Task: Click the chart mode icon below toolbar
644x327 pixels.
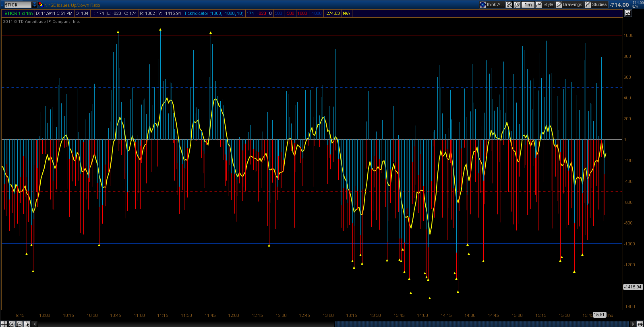Action: point(628,13)
